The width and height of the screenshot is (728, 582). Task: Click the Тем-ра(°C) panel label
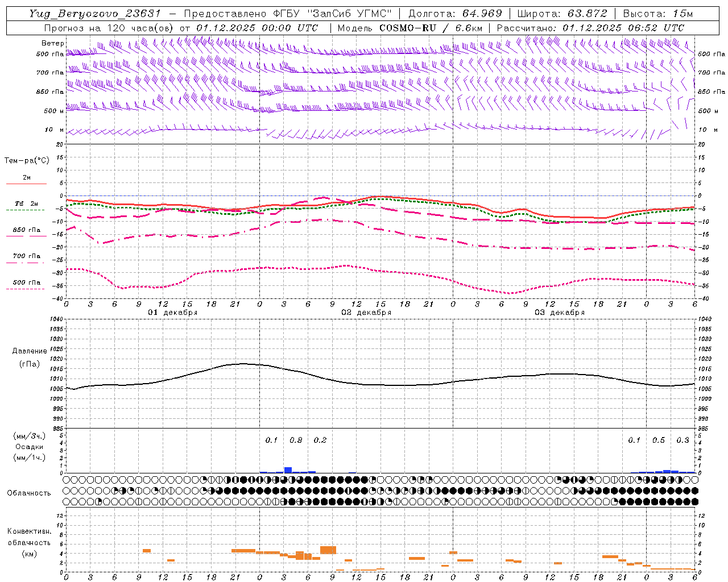click(x=27, y=161)
